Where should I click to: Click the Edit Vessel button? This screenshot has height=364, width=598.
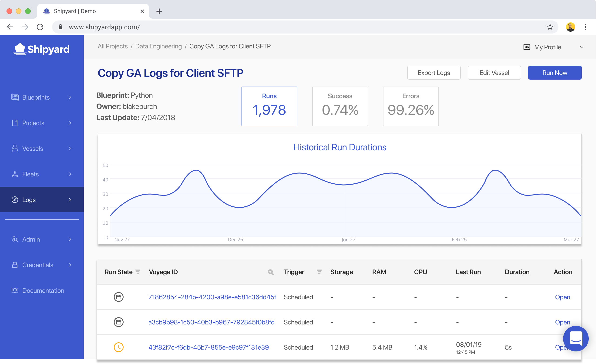pyautogui.click(x=494, y=73)
